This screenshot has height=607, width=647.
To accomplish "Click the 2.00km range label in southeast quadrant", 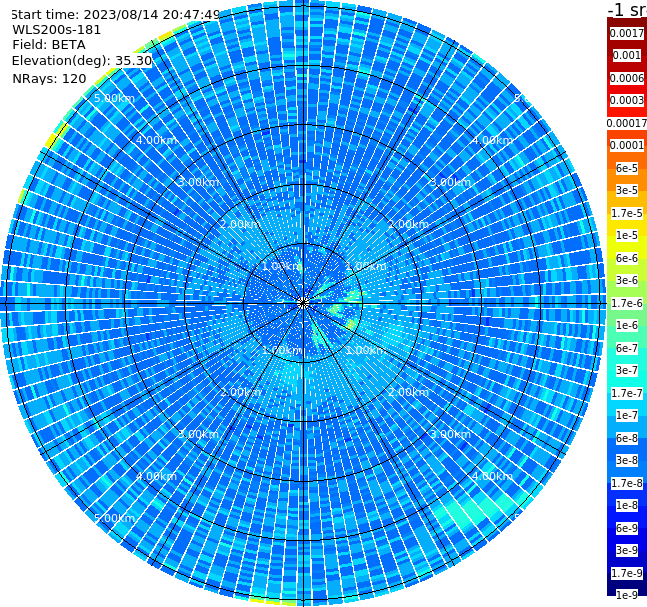I will click(408, 392).
